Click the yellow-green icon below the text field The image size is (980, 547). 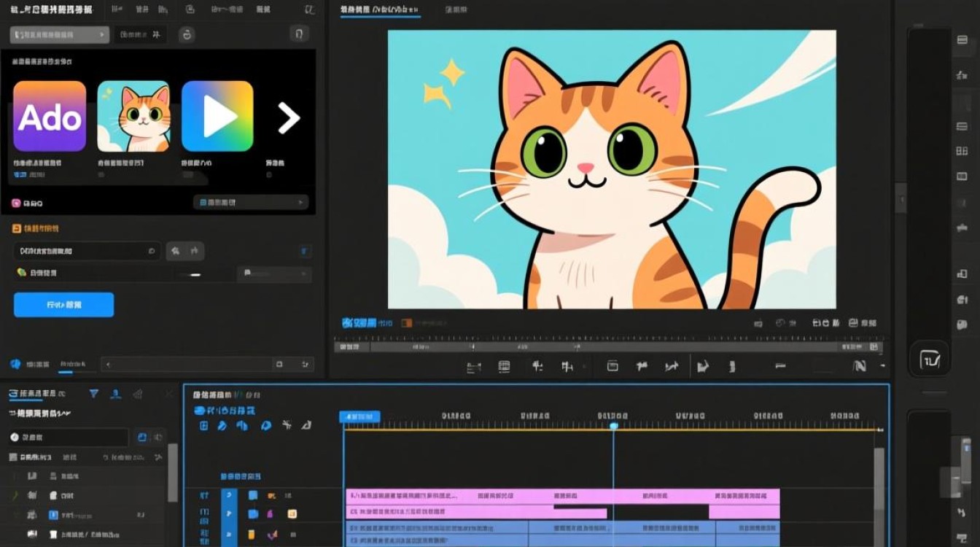[21, 272]
